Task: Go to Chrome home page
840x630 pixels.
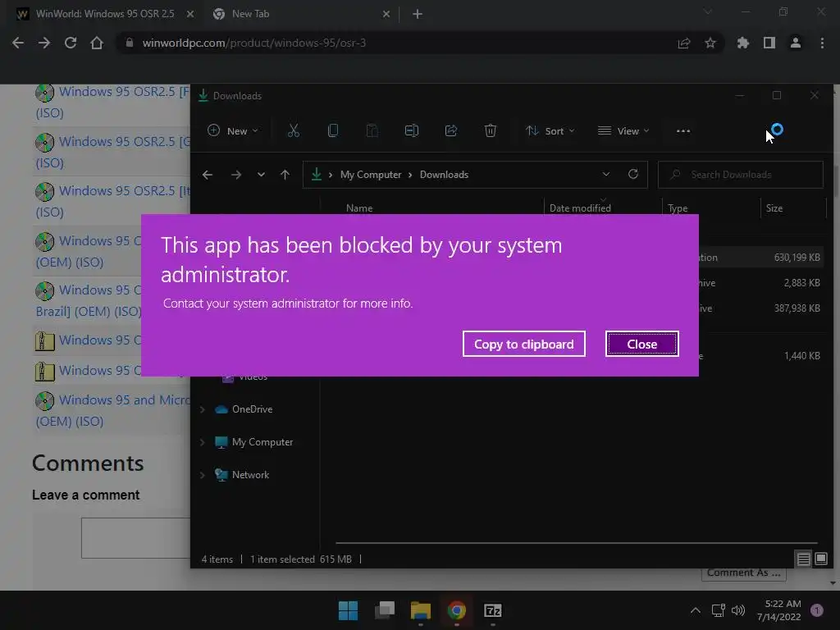Action: (97, 43)
